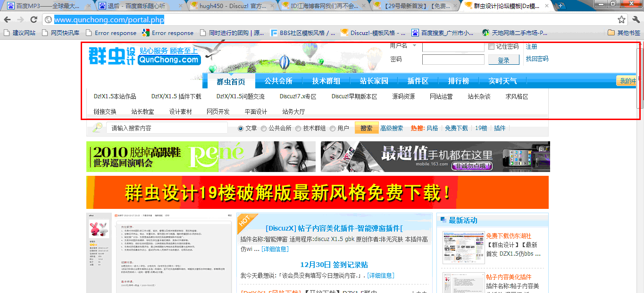Open 站长教室 link
This screenshot has height=293, width=644.
[142, 112]
